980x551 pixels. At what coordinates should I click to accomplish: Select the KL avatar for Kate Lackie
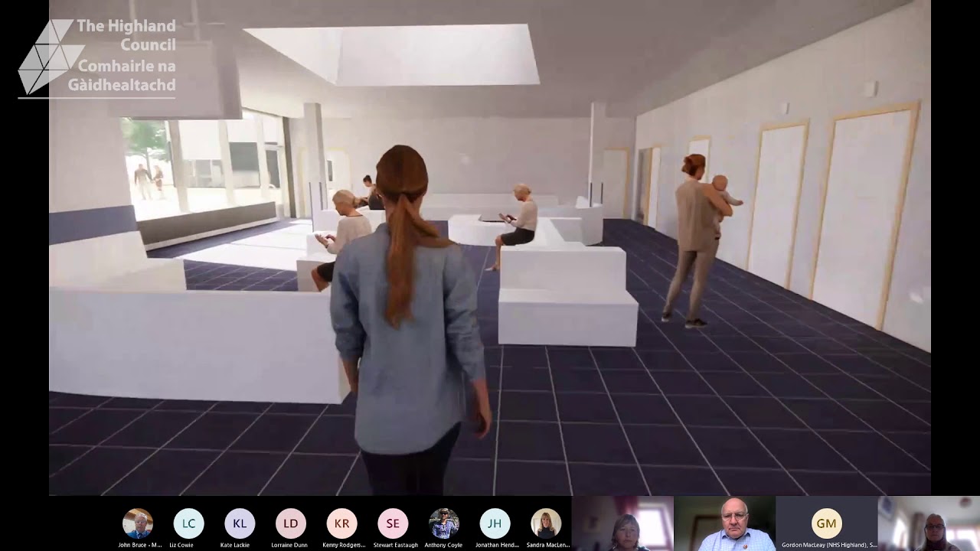240,523
